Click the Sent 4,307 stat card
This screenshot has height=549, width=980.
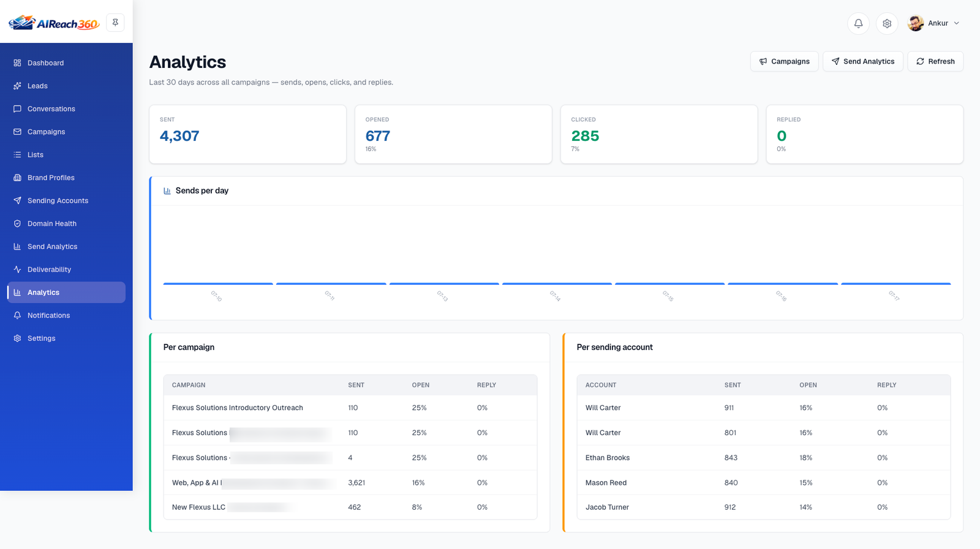click(x=247, y=134)
